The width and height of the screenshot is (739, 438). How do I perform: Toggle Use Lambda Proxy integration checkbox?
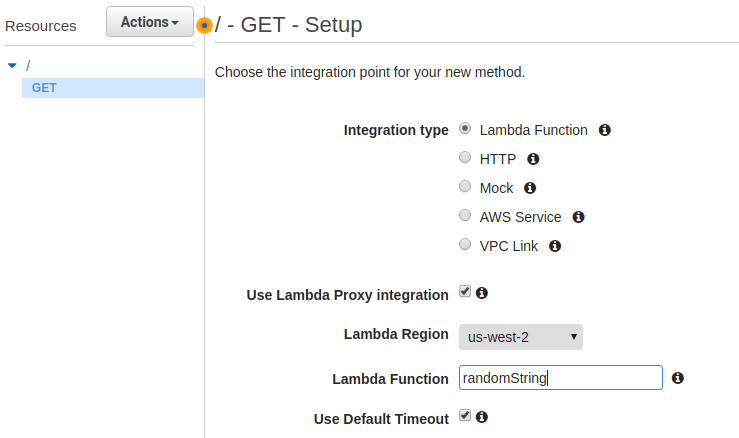[465, 291]
